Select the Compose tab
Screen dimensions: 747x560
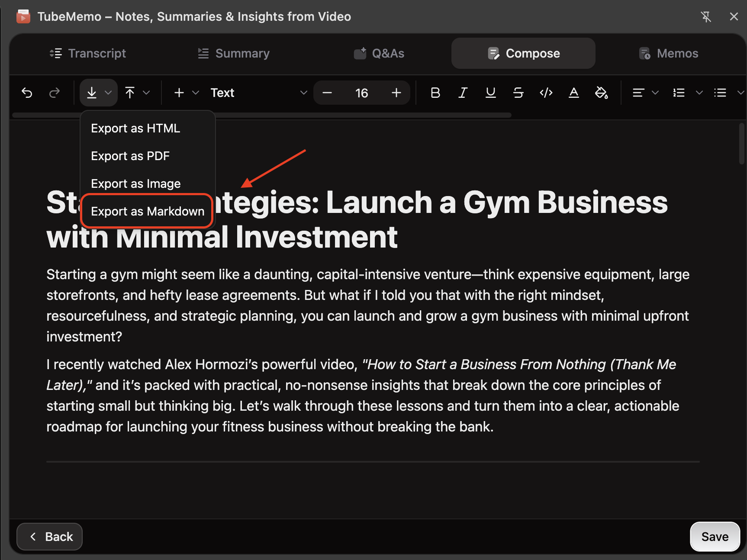(523, 53)
